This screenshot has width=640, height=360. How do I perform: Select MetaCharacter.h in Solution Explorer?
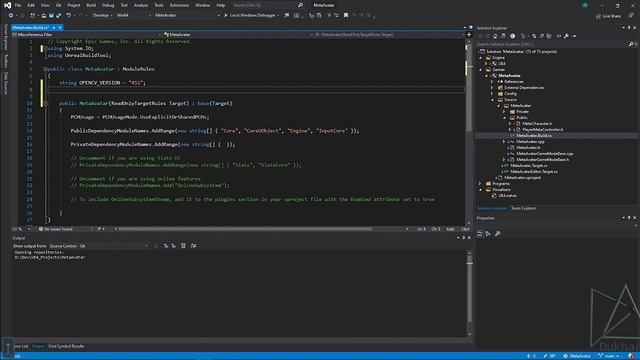pos(537,124)
